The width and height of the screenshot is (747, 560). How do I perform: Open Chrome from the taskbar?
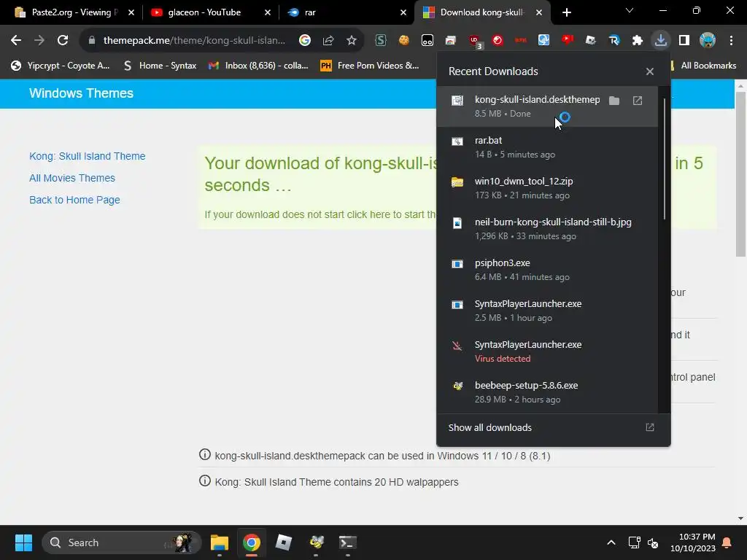point(252,542)
